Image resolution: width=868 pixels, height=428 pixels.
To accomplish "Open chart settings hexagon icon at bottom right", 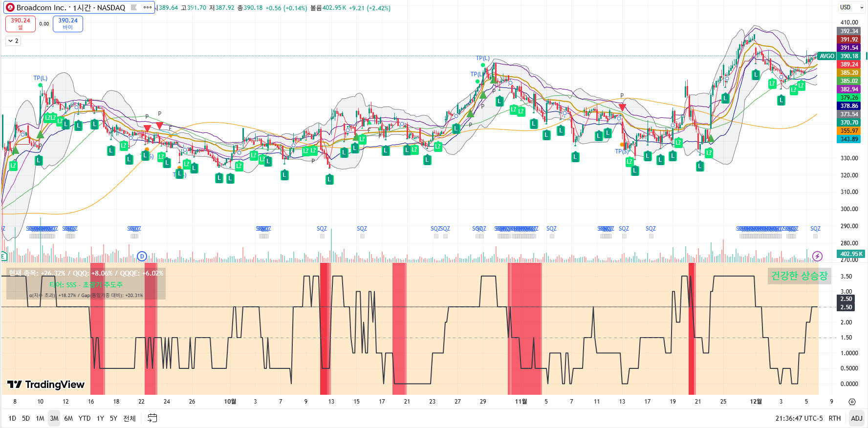I will tap(852, 402).
